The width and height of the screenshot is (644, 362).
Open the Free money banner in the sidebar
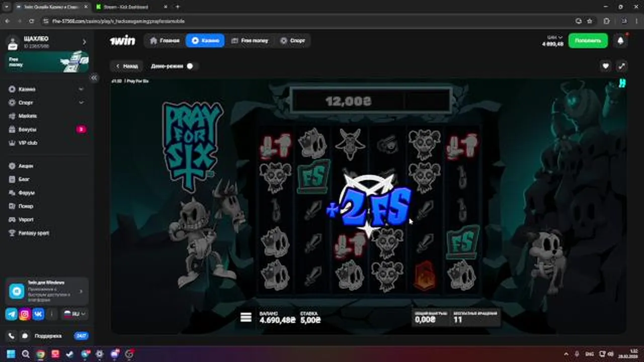point(47,62)
